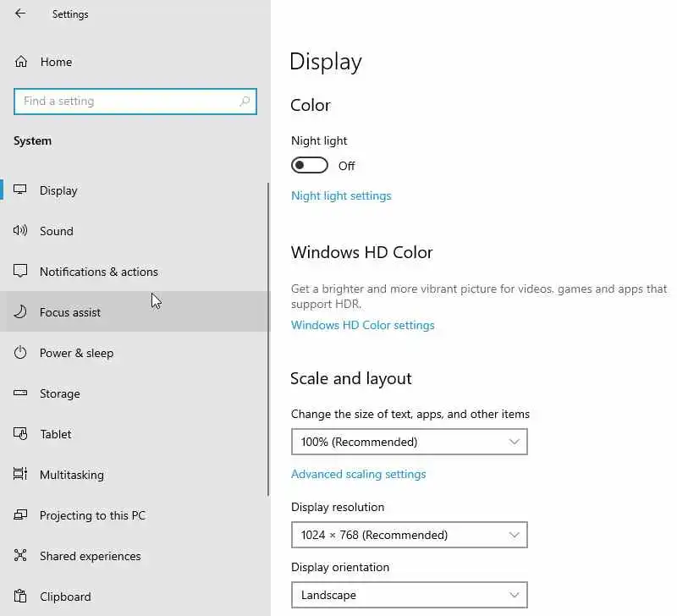Open Windows HD Color settings link
Image resolution: width=677 pixels, height=616 pixels.
click(363, 325)
